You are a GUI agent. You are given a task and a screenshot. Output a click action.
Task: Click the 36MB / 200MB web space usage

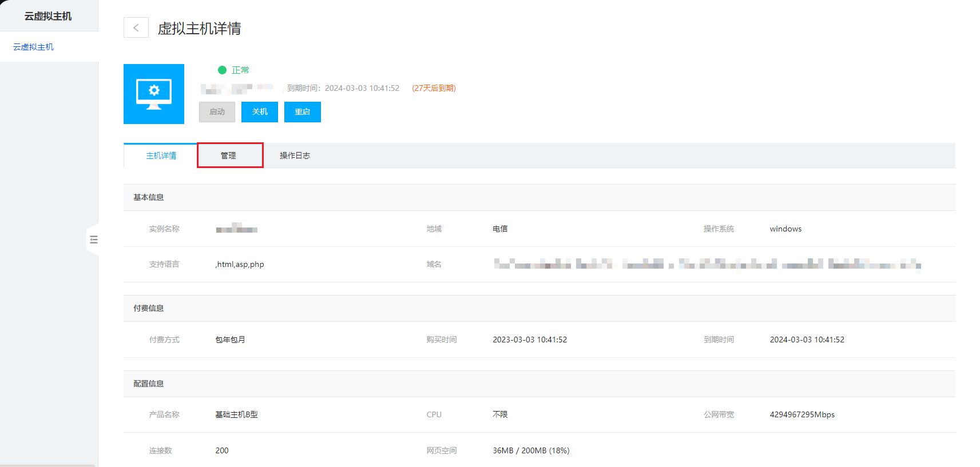tap(531, 450)
